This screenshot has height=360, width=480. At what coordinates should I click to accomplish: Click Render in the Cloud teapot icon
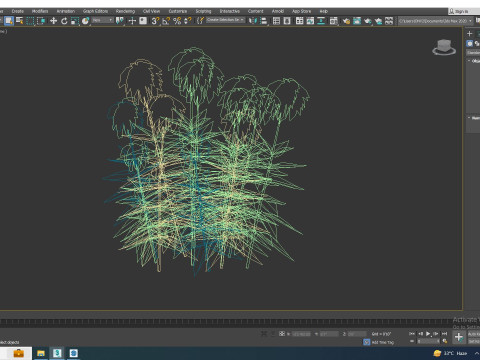(x=378, y=21)
